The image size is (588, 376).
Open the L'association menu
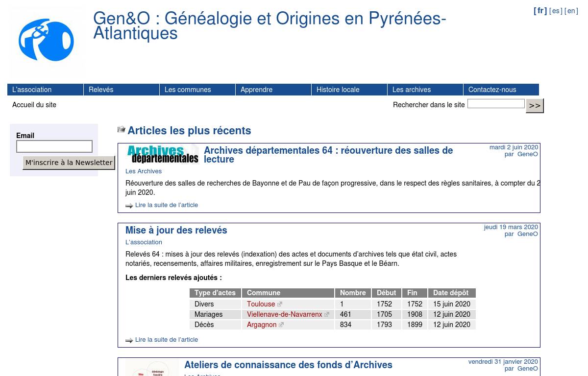[x=45, y=90]
